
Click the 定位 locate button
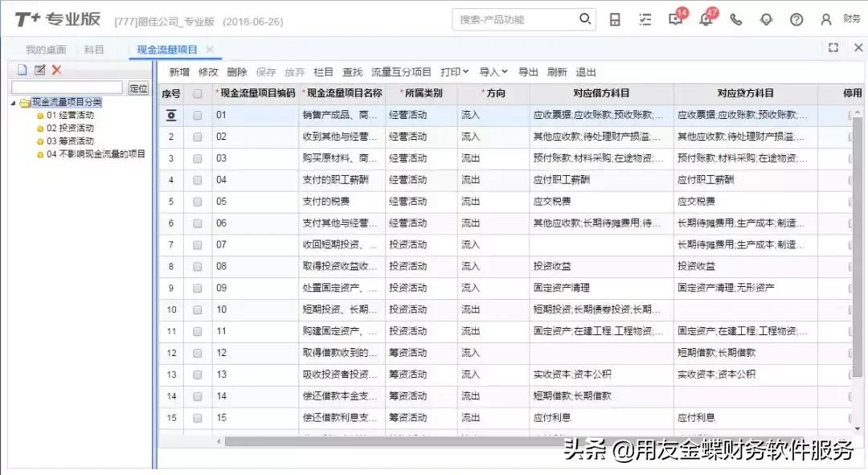pos(137,88)
